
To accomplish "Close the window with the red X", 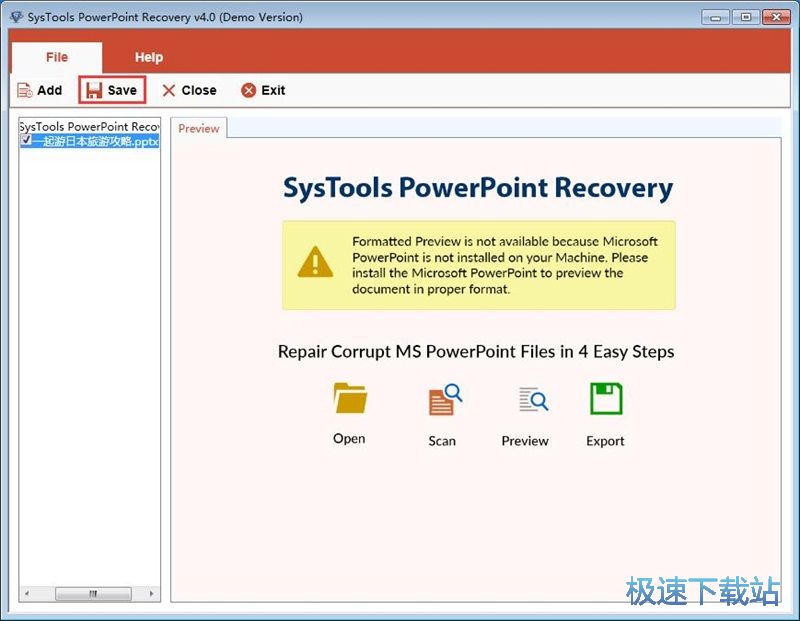I will [x=776, y=17].
